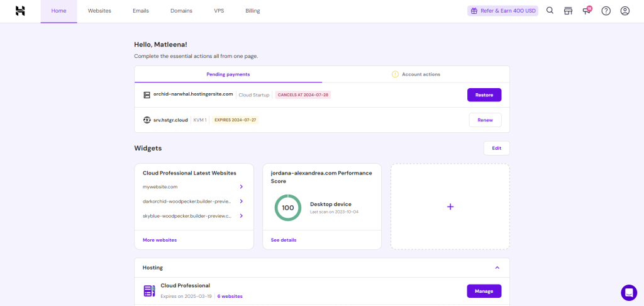This screenshot has width=644, height=306.
Task: Open darkorchid-woodpecker site arrow
Action: click(241, 201)
